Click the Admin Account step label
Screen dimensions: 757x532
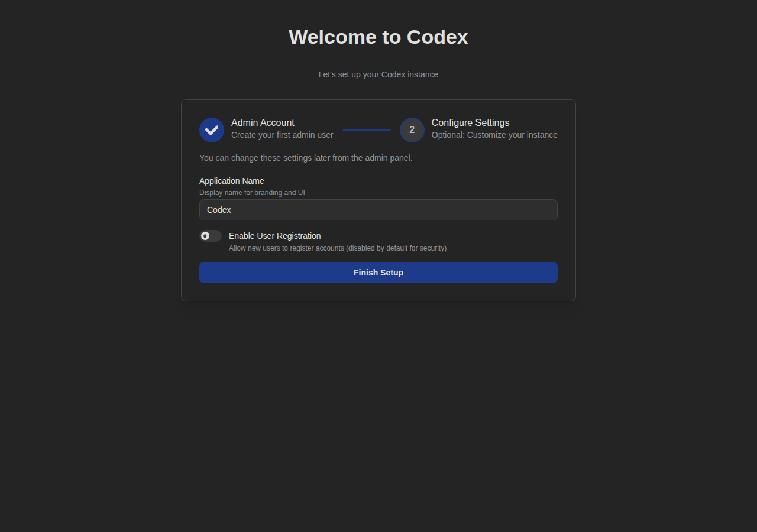click(263, 122)
